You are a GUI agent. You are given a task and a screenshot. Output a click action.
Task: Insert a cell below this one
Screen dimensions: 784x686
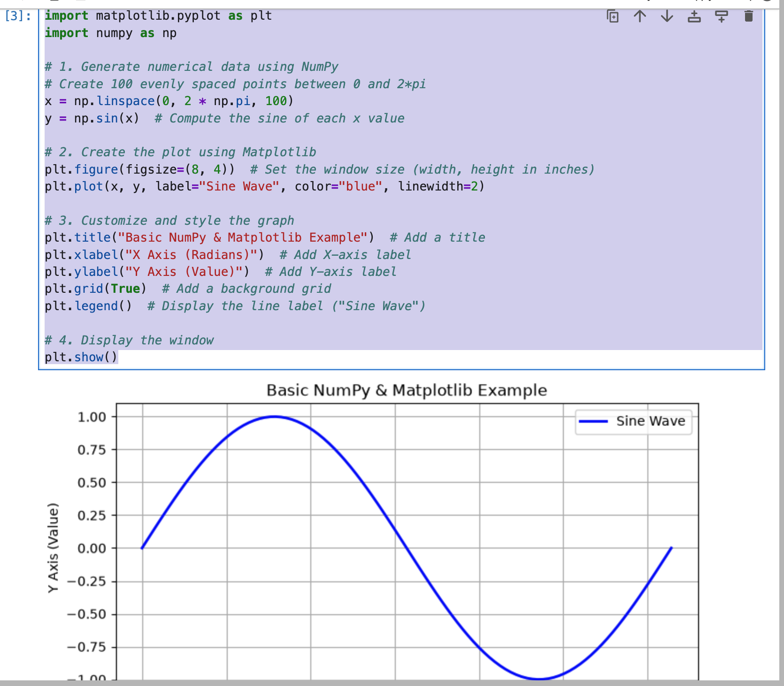(721, 16)
